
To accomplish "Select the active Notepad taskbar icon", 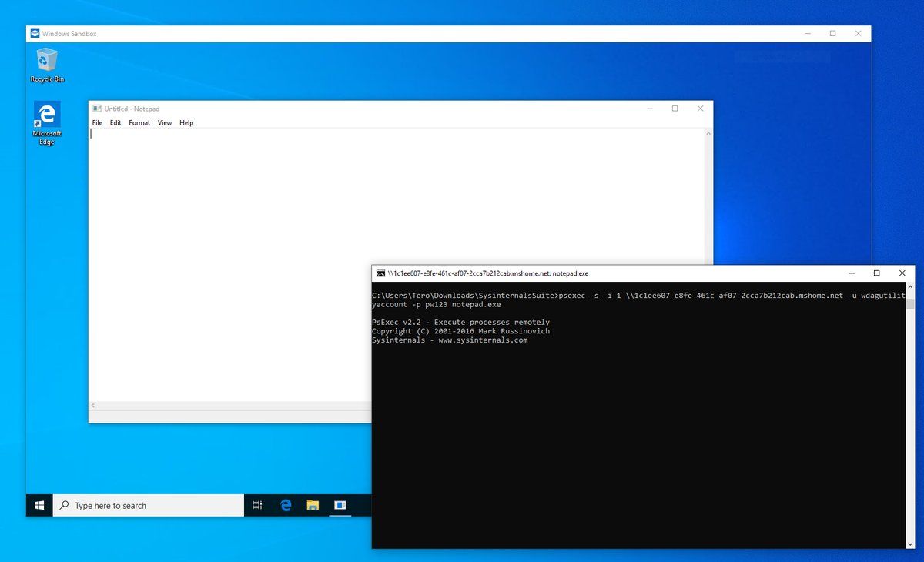I will 340,505.
